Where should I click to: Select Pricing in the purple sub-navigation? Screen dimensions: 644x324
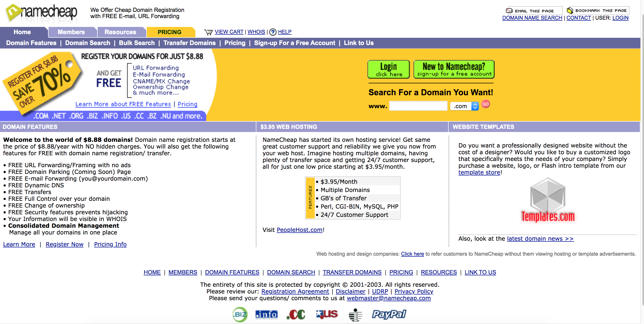235,43
